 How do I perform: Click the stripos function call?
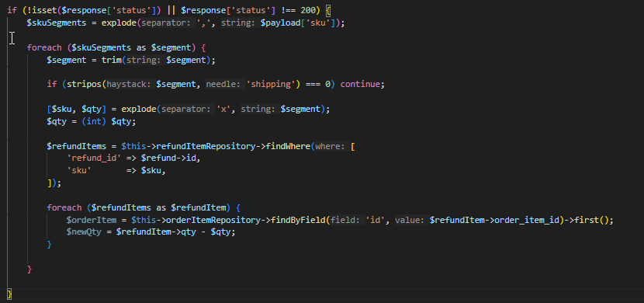[x=85, y=84]
